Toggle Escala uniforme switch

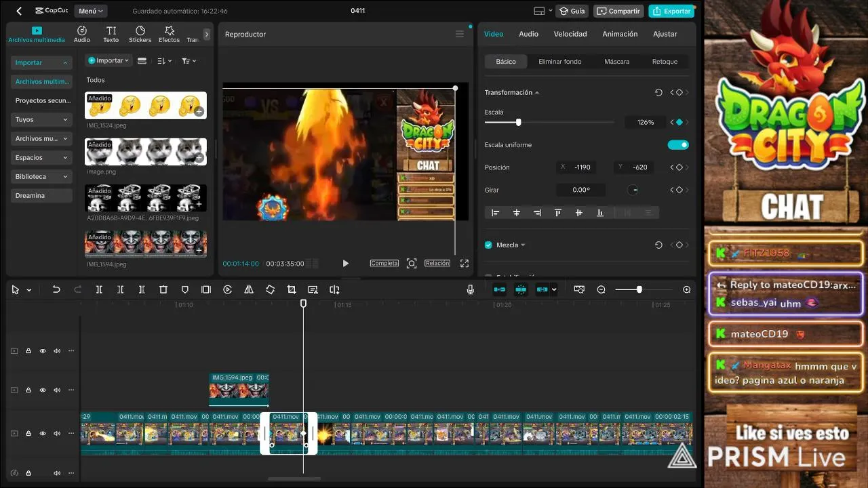[678, 144]
